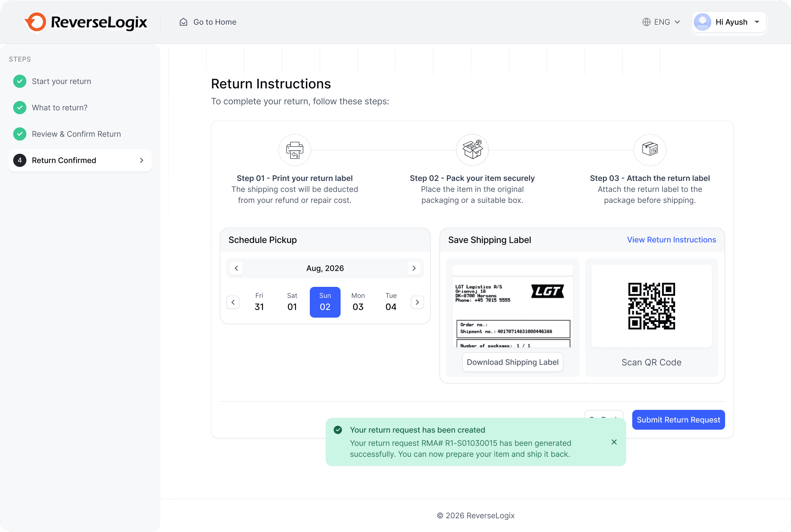Screen dimensions: 791x532
Task: Click the View Return Instructions link
Action: point(671,240)
